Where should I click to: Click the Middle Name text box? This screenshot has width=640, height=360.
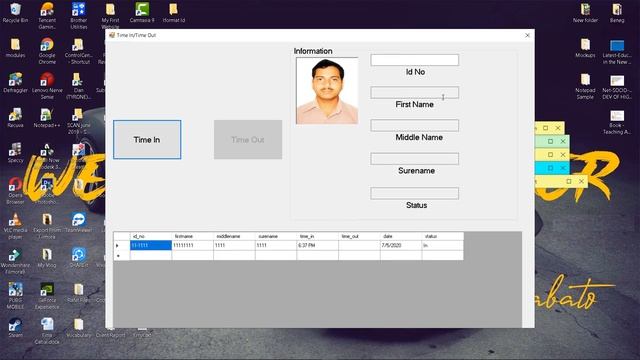tap(414, 125)
